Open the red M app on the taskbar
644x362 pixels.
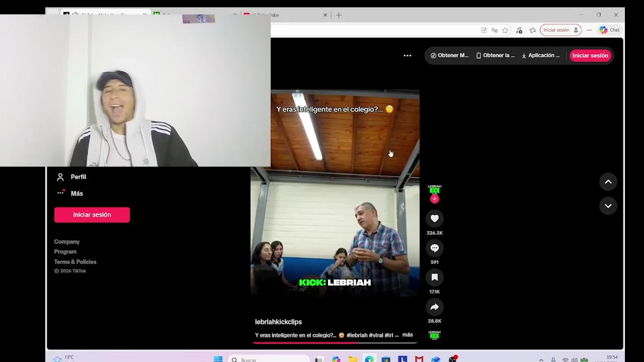[x=419, y=359]
